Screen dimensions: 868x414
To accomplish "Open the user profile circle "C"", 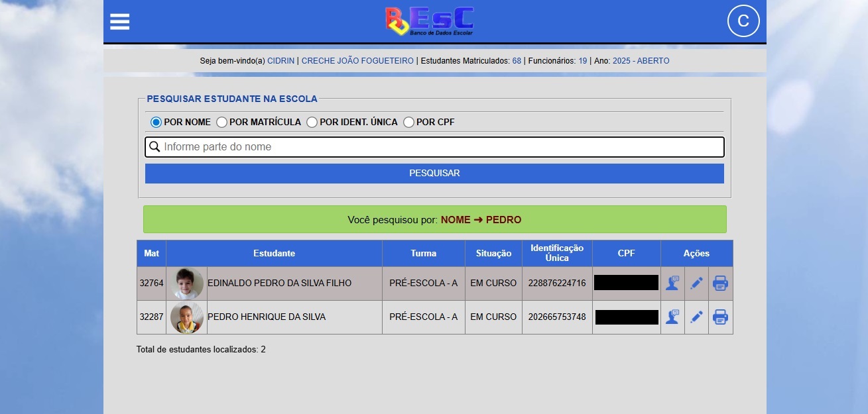I will [x=743, y=21].
